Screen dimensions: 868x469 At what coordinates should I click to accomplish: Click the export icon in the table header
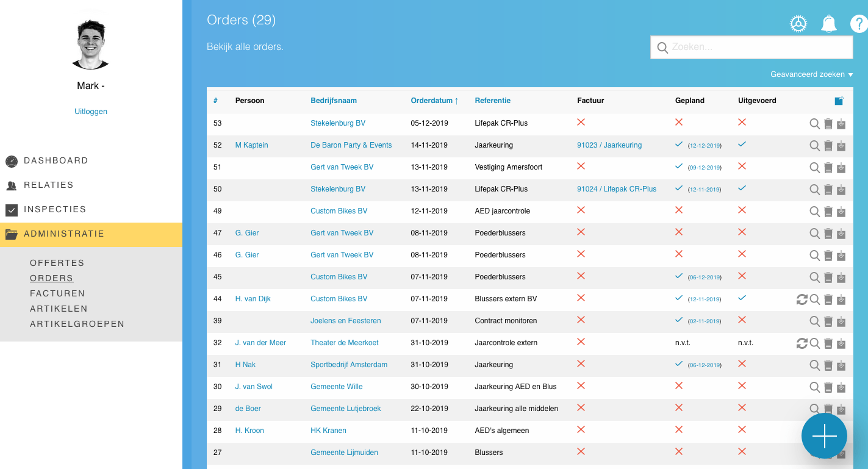click(x=839, y=101)
